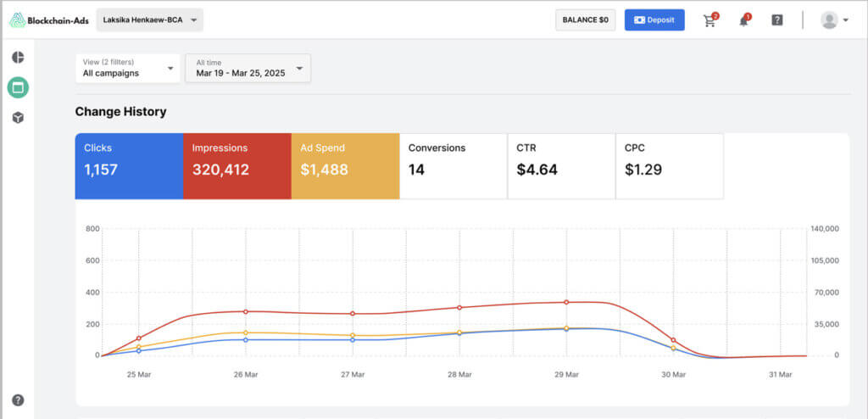Open the Laksika Henkaew-BCA account dropdown
868x419 pixels.
(149, 20)
